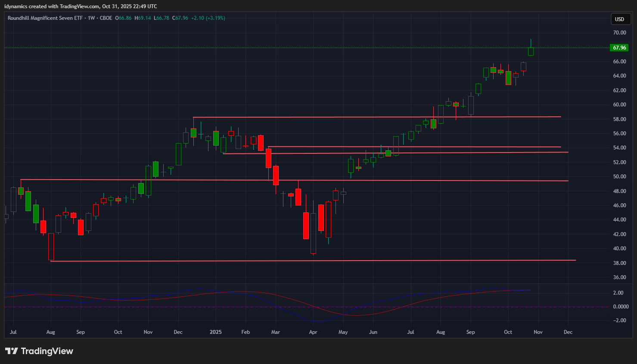Click the 2025 label on time axis
Image resolution: width=637 pixels, height=364 pixels.
coord(215,332)
